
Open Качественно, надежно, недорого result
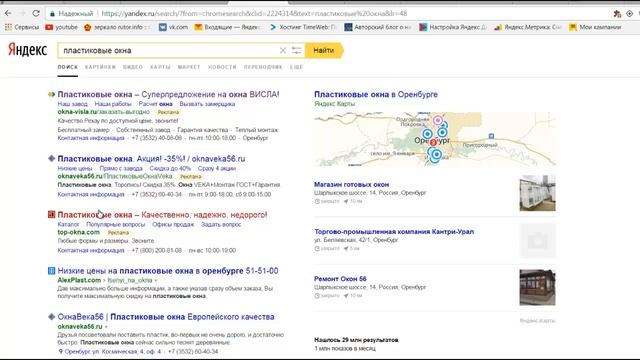(162, 215)
